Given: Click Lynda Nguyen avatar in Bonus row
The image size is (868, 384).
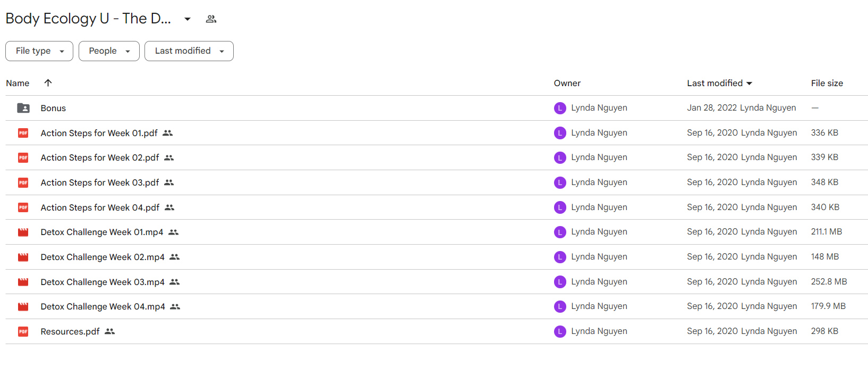Looking at the screenshot, I should click(560, 108).
